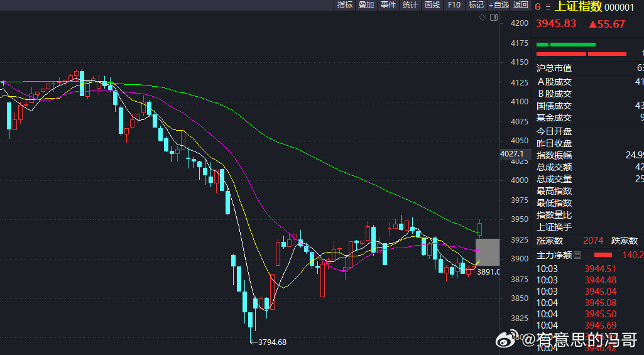This screenshot has width=644, height=355.
Task: Click 返回 to go back
Action: click(x=521, y=5)
